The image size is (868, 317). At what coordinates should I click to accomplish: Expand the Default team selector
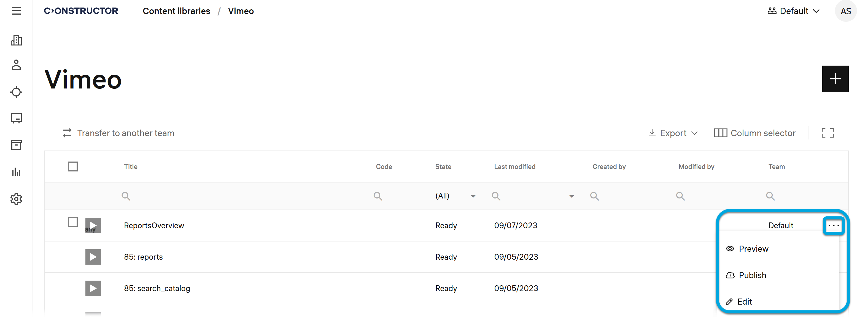793,11
